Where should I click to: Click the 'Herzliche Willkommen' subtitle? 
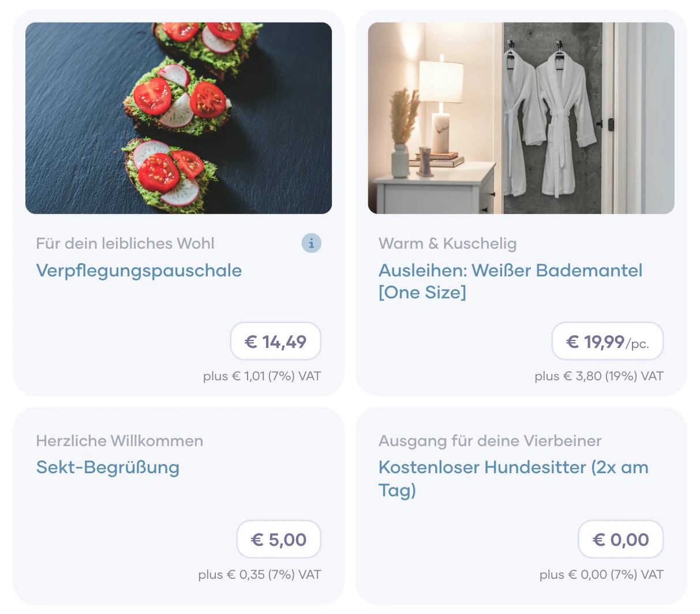click(119, 441)
